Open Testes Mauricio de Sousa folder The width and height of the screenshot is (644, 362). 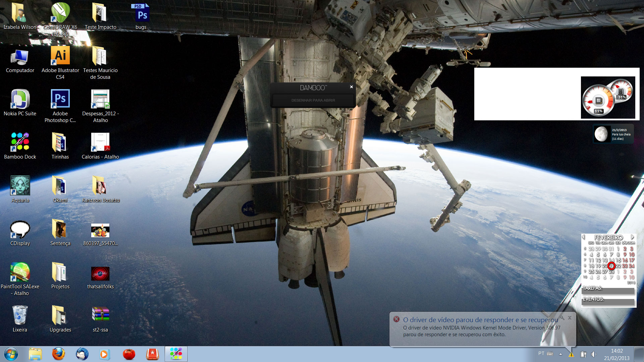click(100, 63)
